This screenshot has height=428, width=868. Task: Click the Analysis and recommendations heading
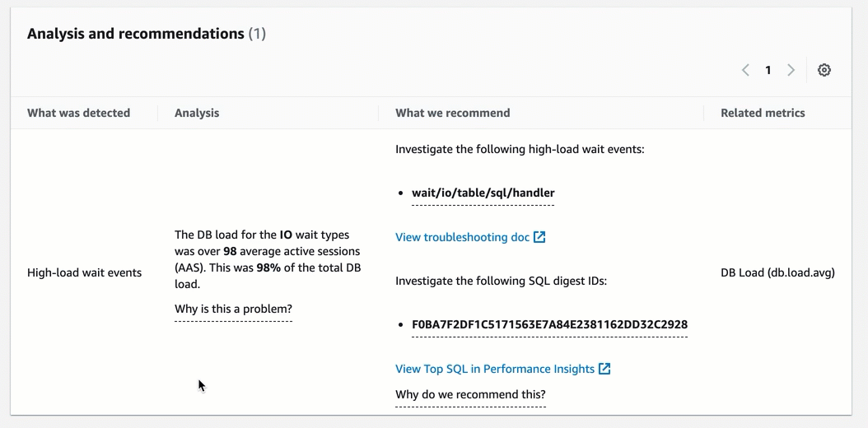pos(136,34)
